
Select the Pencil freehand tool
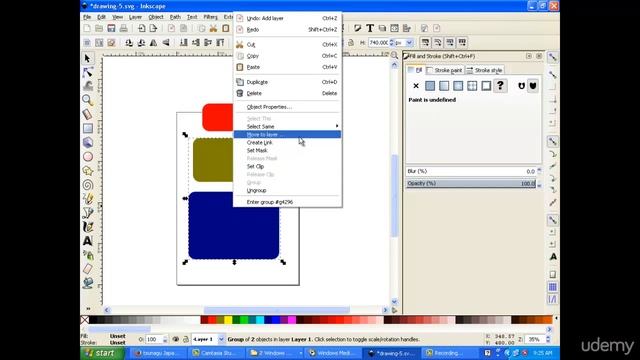(87, 199)
